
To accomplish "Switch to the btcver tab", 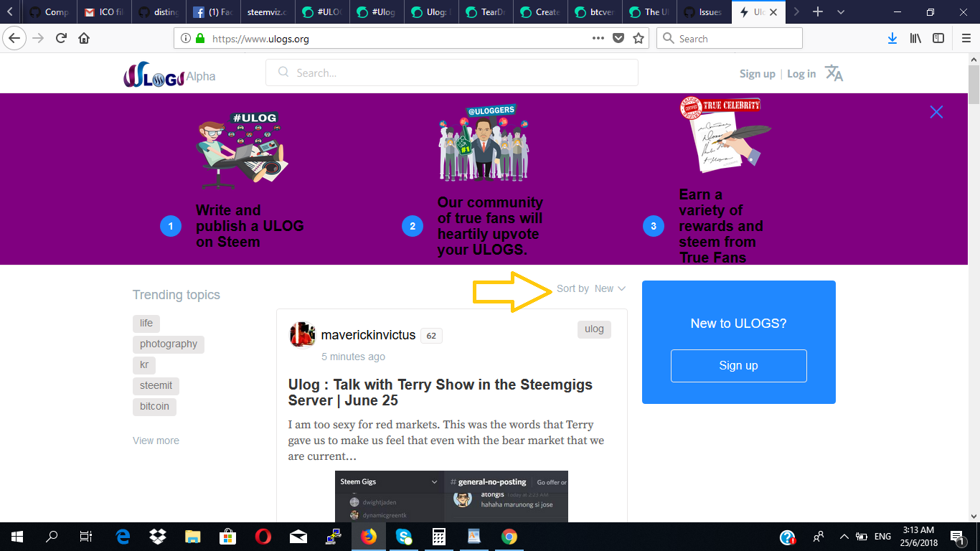I will click(x=594, y=12).
